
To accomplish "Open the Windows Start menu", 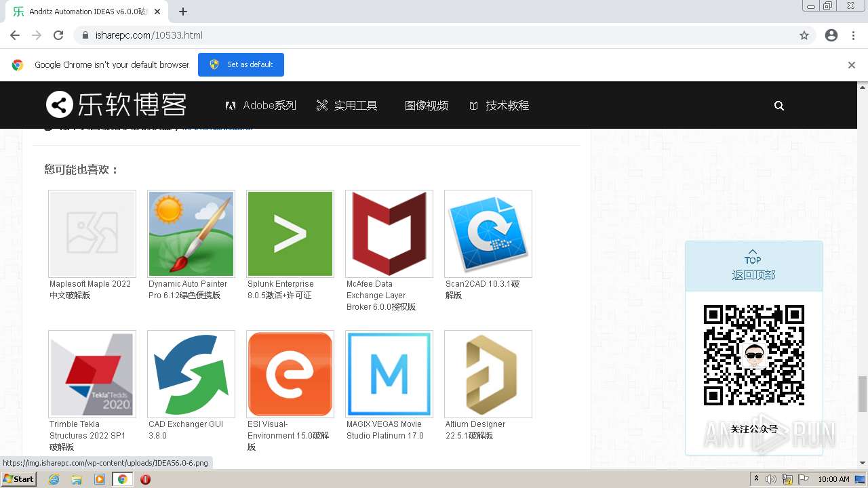I will coord(19,479).
